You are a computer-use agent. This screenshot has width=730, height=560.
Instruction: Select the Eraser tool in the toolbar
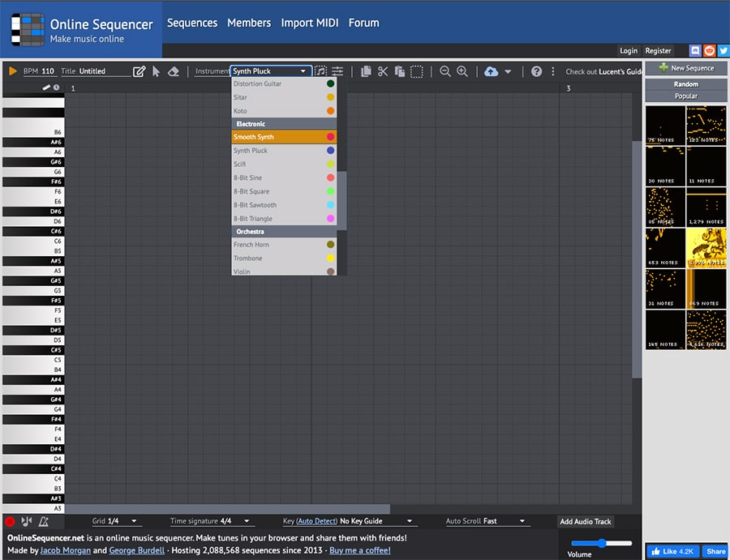[x=173, y=71]
